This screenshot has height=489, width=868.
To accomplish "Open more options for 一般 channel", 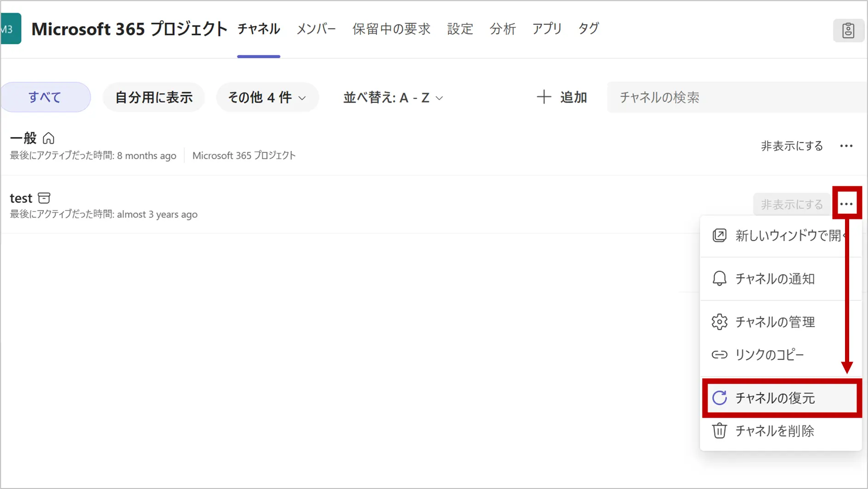I will click(x=846, y=146).
